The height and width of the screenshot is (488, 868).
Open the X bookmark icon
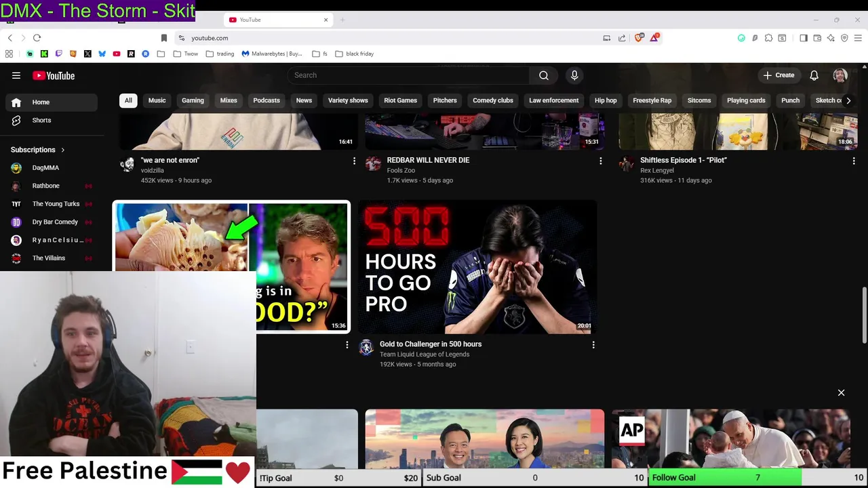(x=87, y=54)
